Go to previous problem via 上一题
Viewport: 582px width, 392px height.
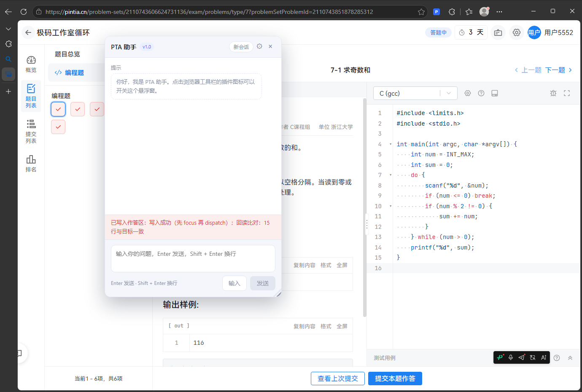[528, 70]
